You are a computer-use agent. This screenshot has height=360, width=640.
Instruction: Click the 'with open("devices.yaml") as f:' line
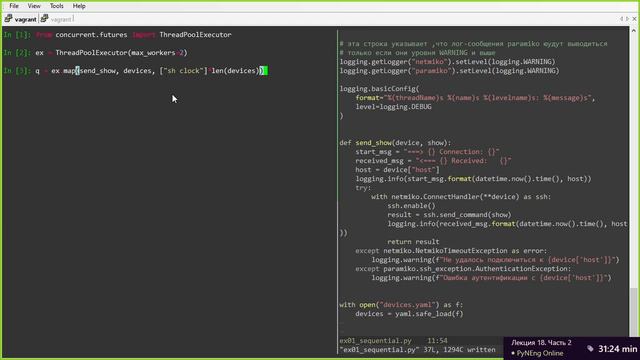tap(401, 304)
